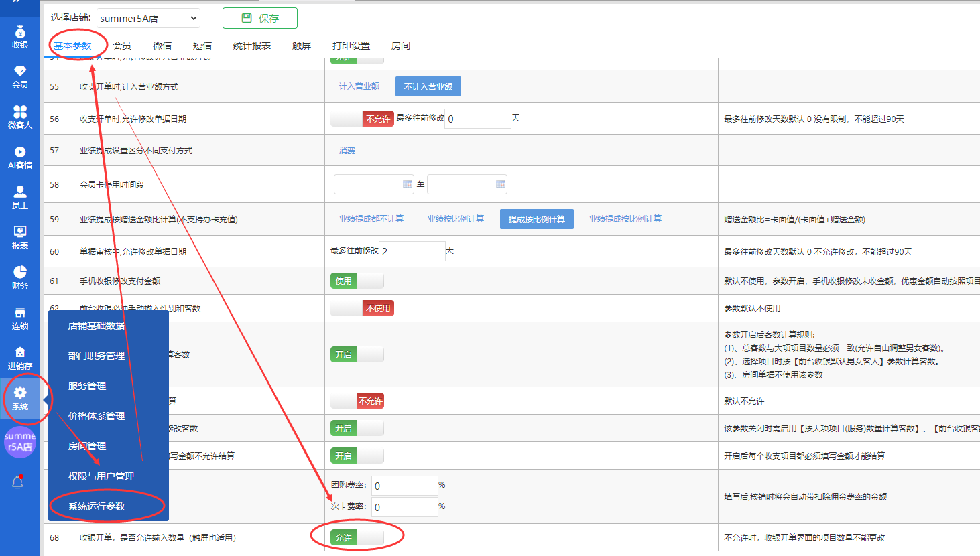Select 计入营业额 option in row 55
The width and height of the screenshot is (980, 556).
point(359,86)
